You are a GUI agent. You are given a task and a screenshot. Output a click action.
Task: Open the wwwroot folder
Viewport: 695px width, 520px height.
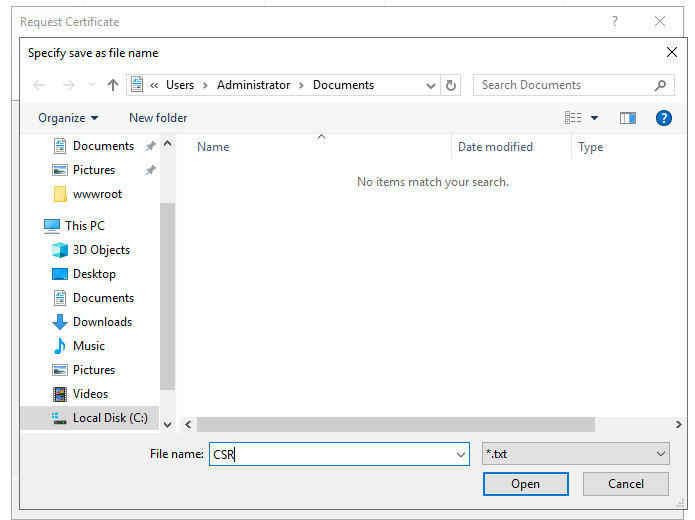click(96, 194)
